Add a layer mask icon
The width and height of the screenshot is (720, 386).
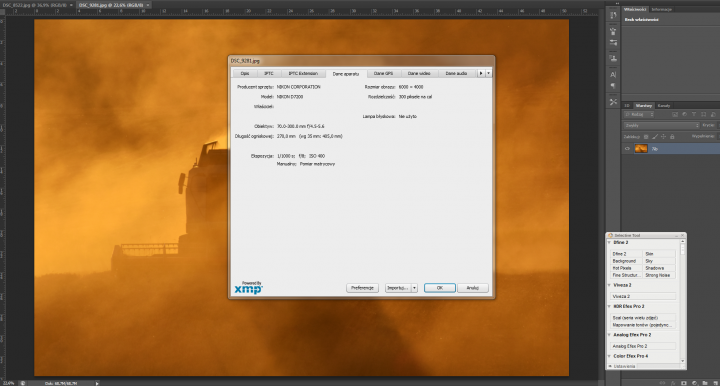[684, 383]
